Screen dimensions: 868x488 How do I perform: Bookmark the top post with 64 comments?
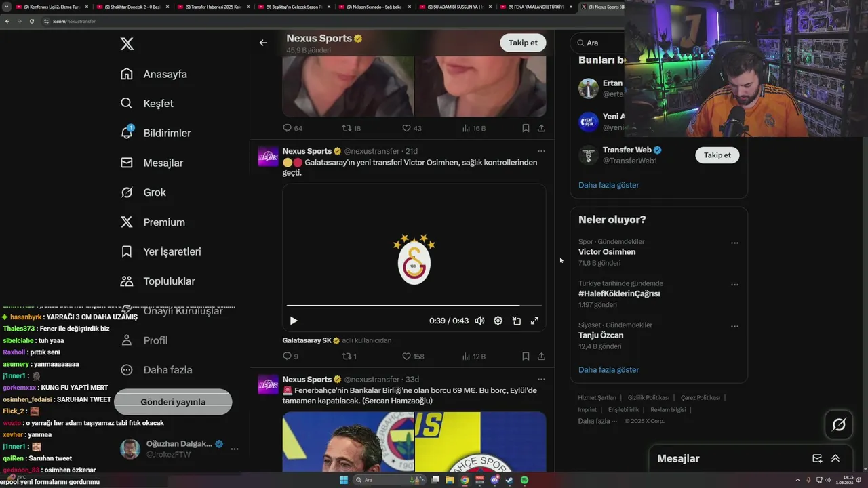(526, 128)
